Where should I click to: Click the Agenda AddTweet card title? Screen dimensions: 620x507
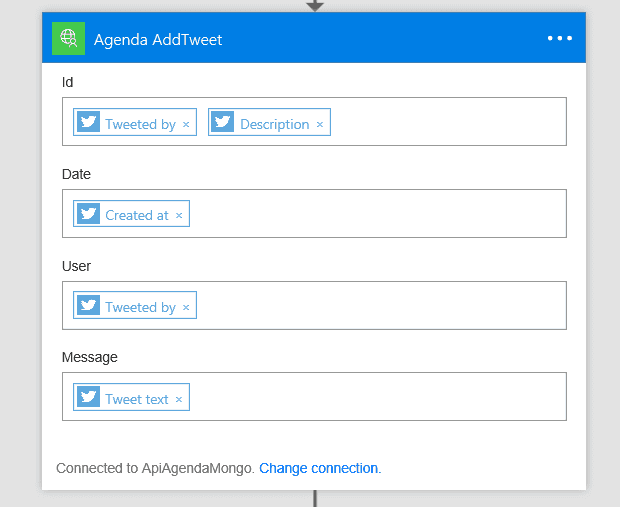(158, 40)
